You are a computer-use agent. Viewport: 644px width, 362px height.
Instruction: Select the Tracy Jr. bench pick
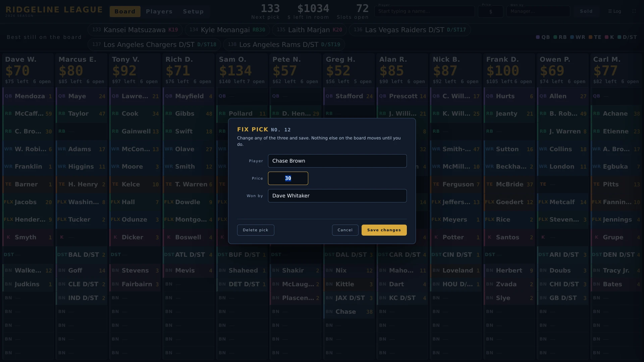[616, 270]
